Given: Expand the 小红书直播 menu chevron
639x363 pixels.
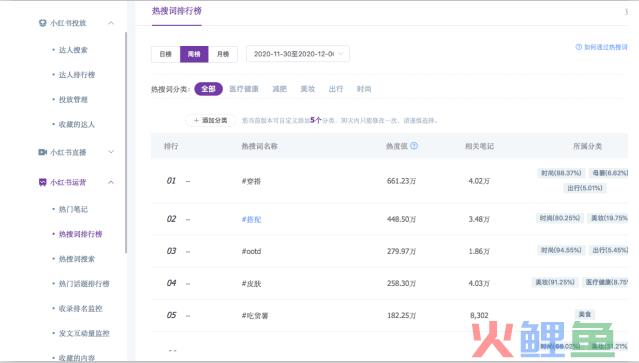Looking at the screenshot, I should click(x=111, y=152).
